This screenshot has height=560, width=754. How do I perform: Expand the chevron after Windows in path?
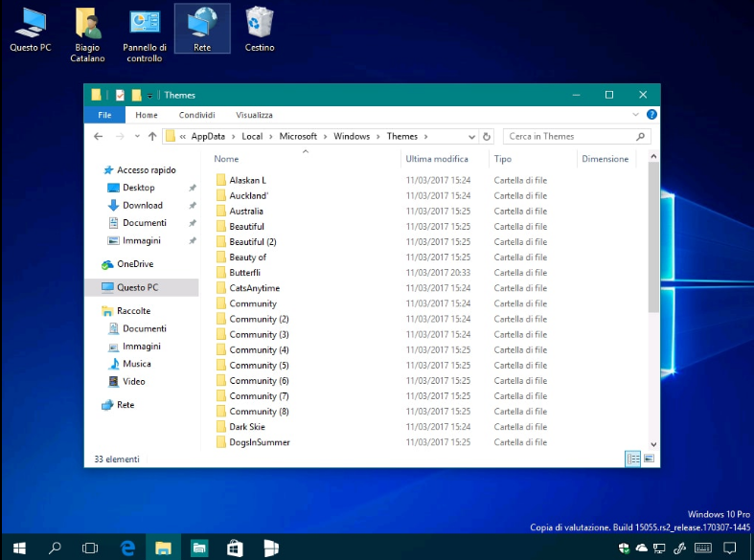tap(378, 136)
